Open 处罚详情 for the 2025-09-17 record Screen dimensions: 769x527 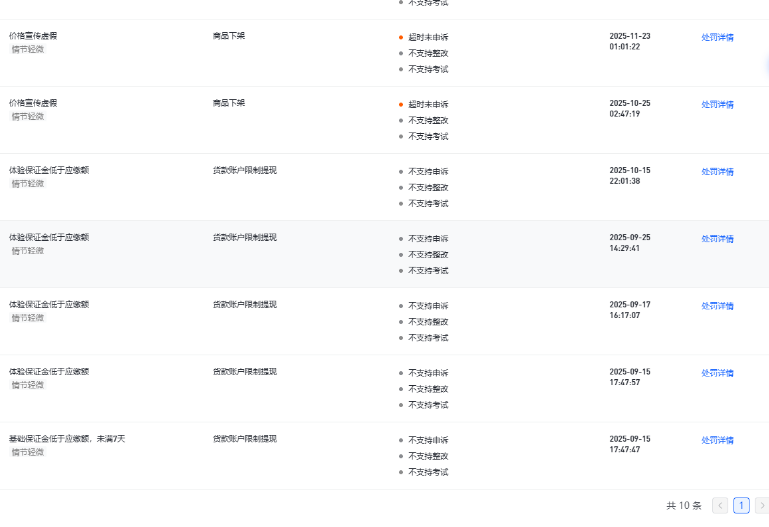[717, 305]
